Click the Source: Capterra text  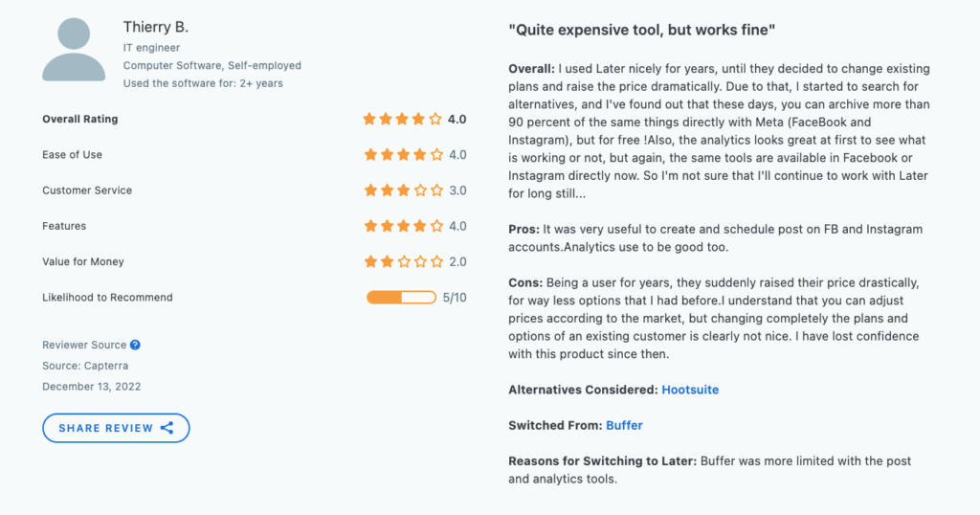[x=85, y=366]
